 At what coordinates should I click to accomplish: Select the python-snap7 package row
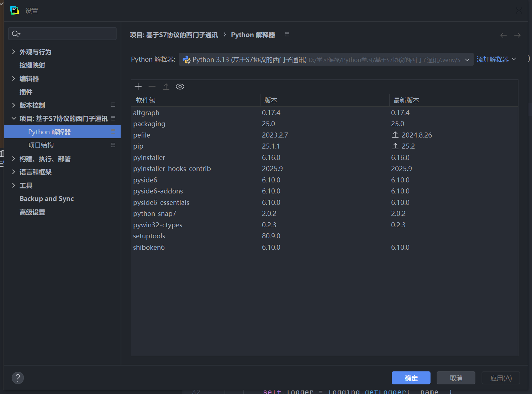tap(325, 213)
